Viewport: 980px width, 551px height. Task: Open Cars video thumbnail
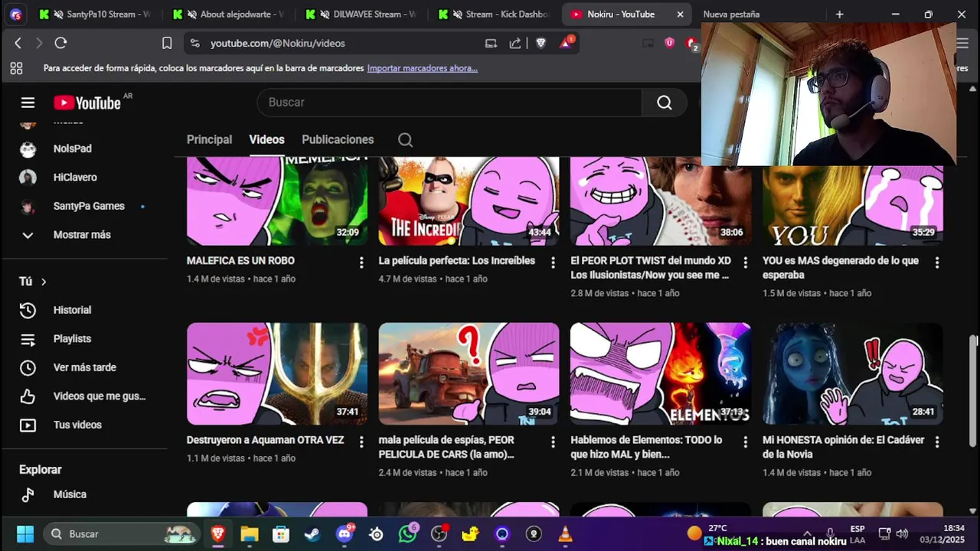coord(469,373)
